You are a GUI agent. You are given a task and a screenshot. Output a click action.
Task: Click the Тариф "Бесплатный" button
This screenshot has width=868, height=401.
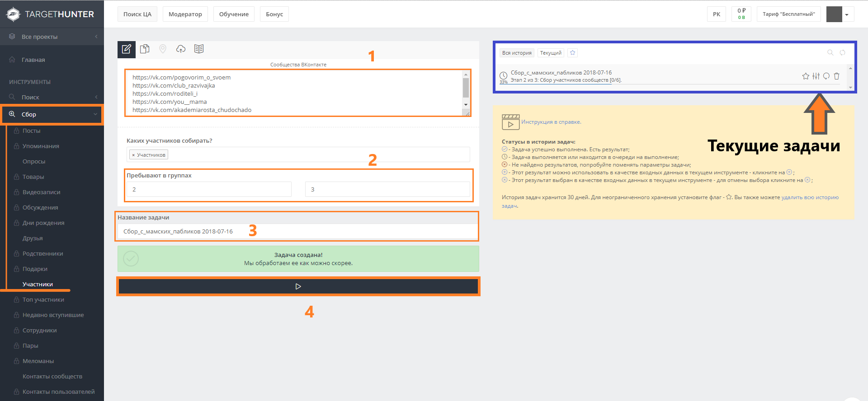coord(789,14)
